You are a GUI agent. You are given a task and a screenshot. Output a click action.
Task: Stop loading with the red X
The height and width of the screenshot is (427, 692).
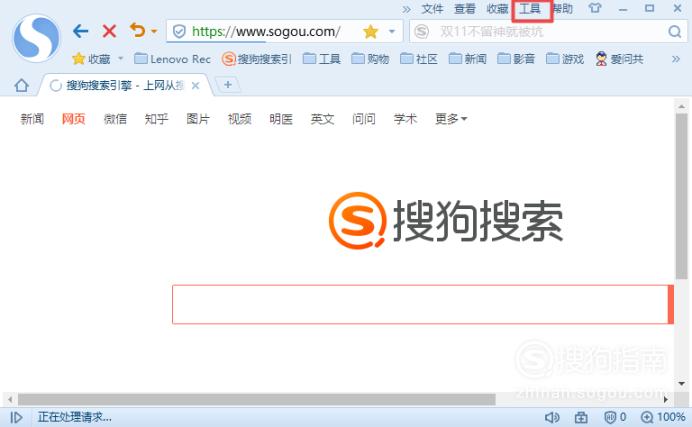pyautogui.click(x=109, y=31)
